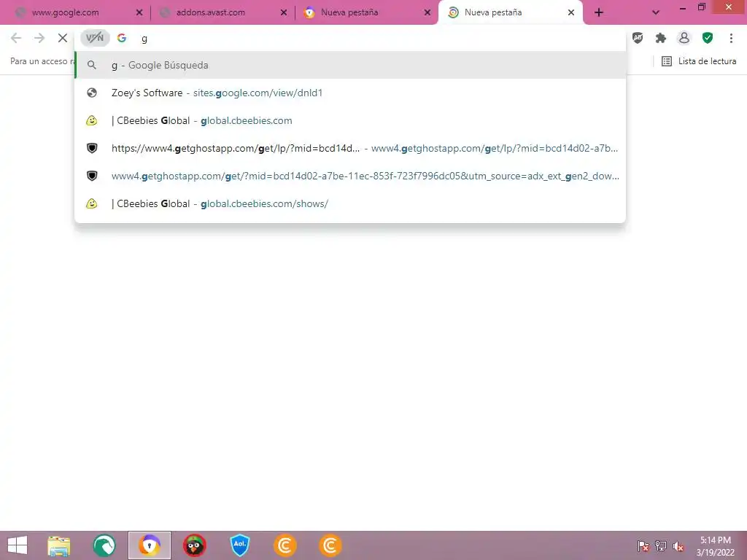Close the inactive Nueva pestaña tab
747x560 pixels.
(x=427, y=13)
